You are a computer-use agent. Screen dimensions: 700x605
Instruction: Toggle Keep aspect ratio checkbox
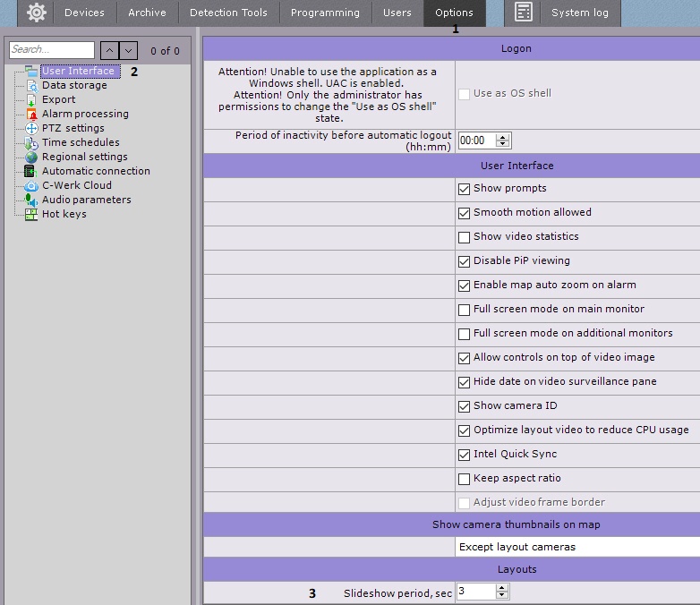pos(464,479)
